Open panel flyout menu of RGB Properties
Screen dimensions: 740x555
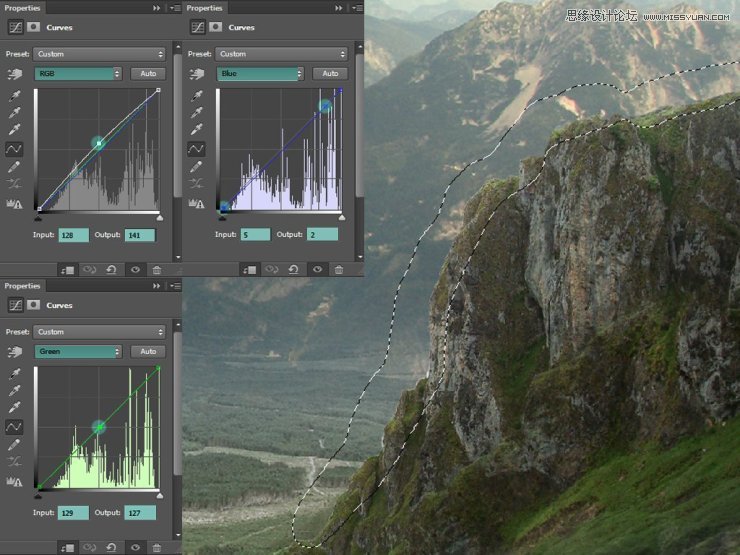tap(175, 8)
